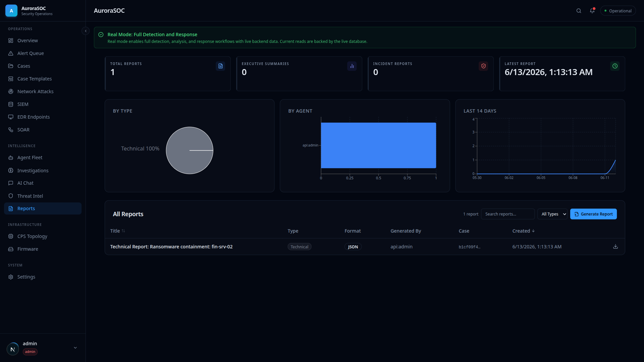
Task: Open the Technical Report: Ransomware containment row
Action: tap(365, 247)
